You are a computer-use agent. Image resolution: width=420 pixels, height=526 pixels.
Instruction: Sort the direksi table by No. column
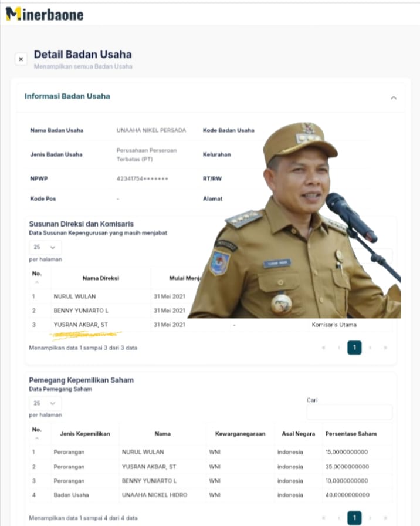point(37,278)
